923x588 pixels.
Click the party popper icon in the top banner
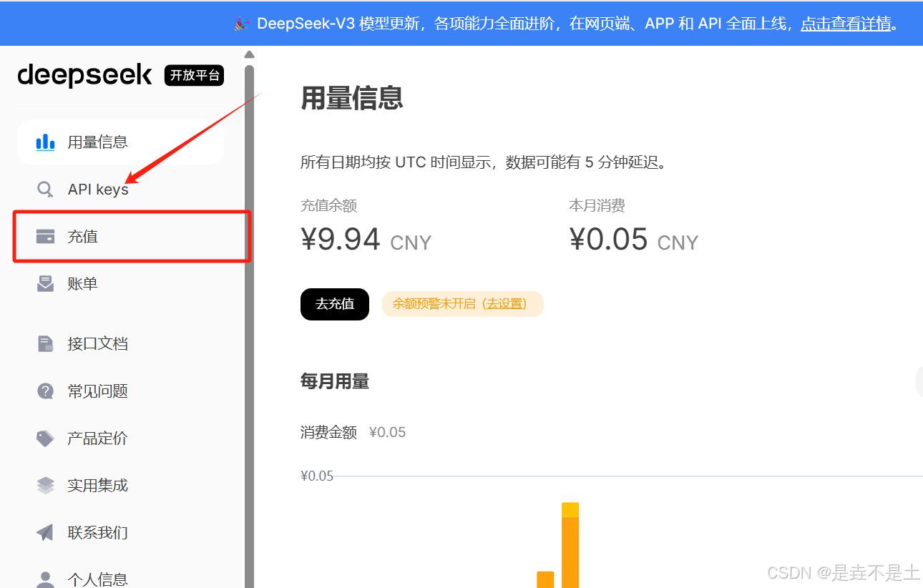[242, 24]
